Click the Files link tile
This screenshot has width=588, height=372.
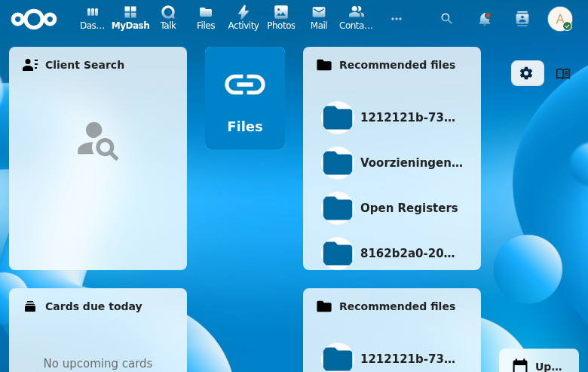245,98
